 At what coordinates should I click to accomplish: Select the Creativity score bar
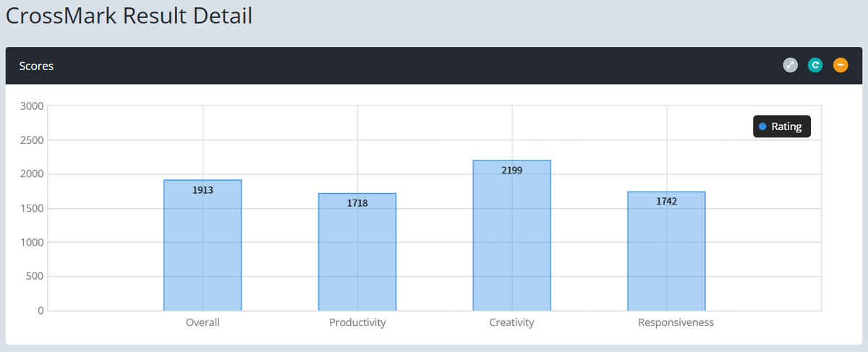(511, 236)
